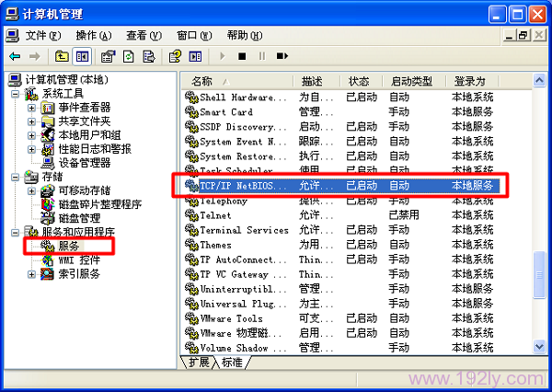Sort by the 描述 column header
The height and width of the screenshot is (392, 552).
coord(316,81)
